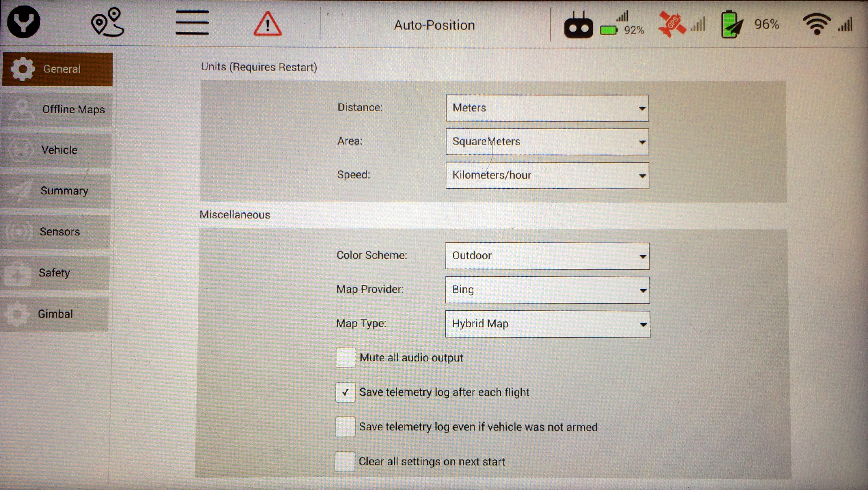This screenshot has height=490, width=868.
Task: Show the red warning triangle messages
Action: pyautogui.click(x=268, y=24)
